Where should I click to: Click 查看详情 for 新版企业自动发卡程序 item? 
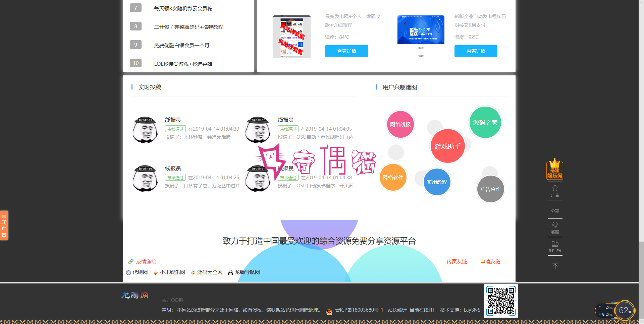[x=476, y=51]
